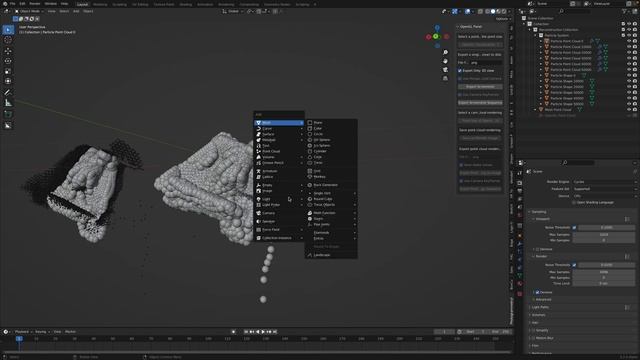Select the Scale tool
The width and height of the screenshot is (640, 360).
(x=8, y=71)
